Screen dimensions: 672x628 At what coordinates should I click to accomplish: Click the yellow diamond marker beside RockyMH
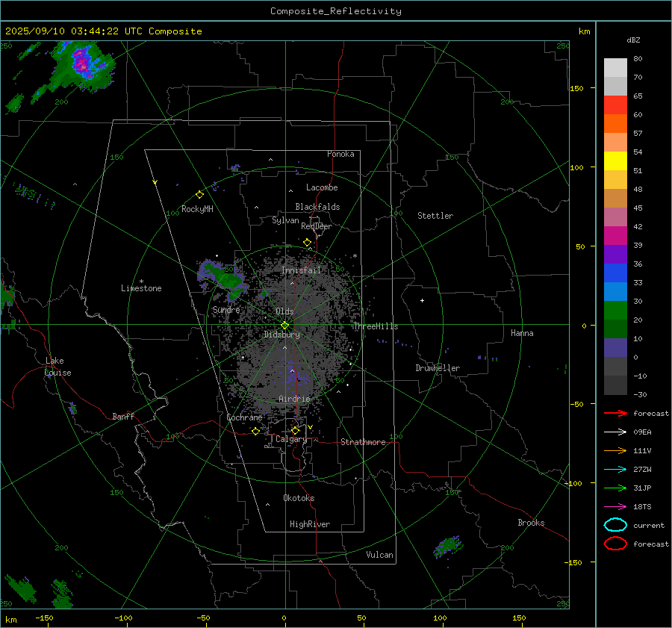(199, 195)
